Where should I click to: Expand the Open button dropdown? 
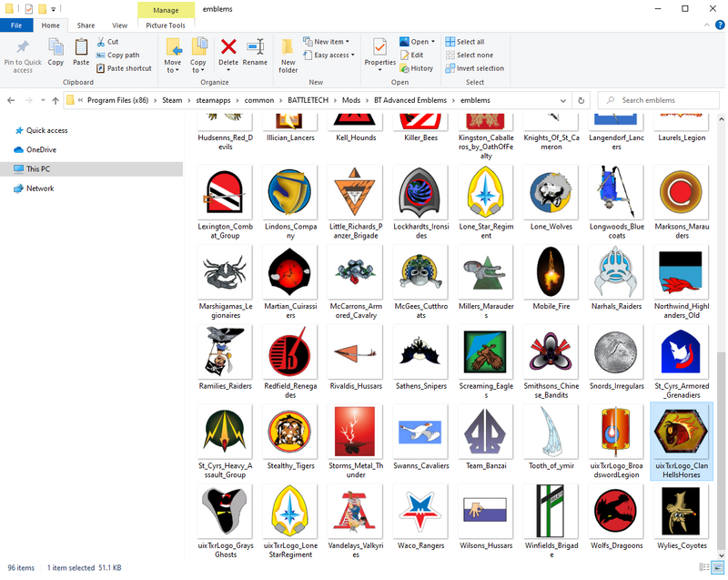[433, 42]
